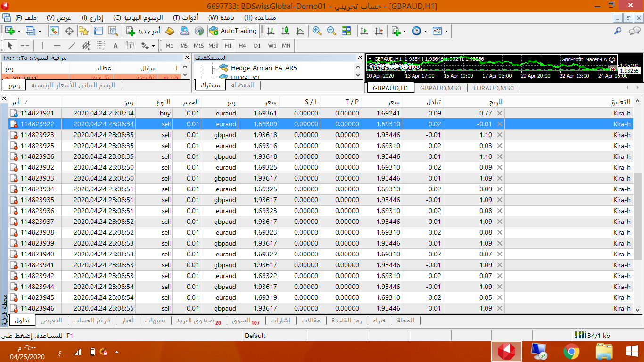Click the أمر جديد new order button

pos(144,31)
